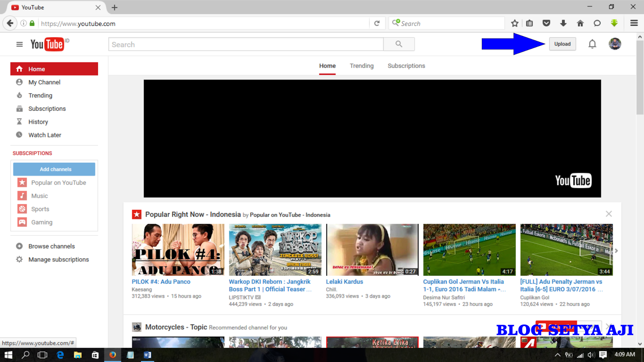
Task: Show more videos with the shelf chevron
Action: click(616, 250)
